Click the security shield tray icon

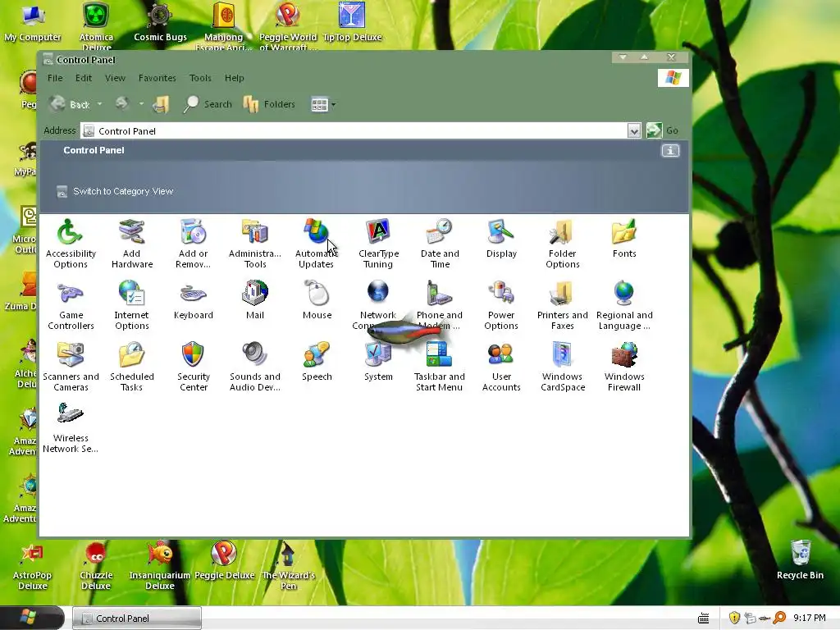pos(734,618)
